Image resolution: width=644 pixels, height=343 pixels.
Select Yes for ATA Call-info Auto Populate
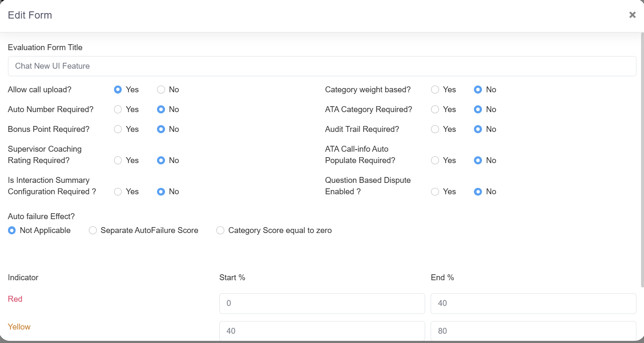435,161
